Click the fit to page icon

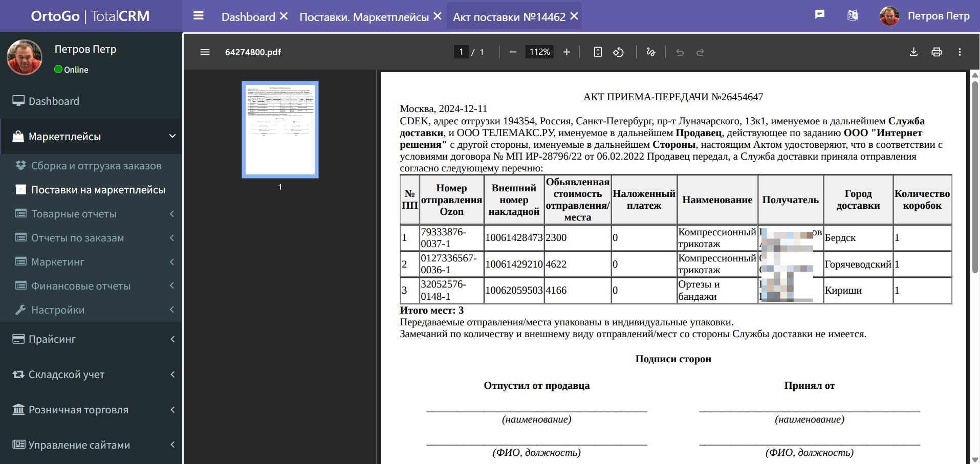coord(598,52)
